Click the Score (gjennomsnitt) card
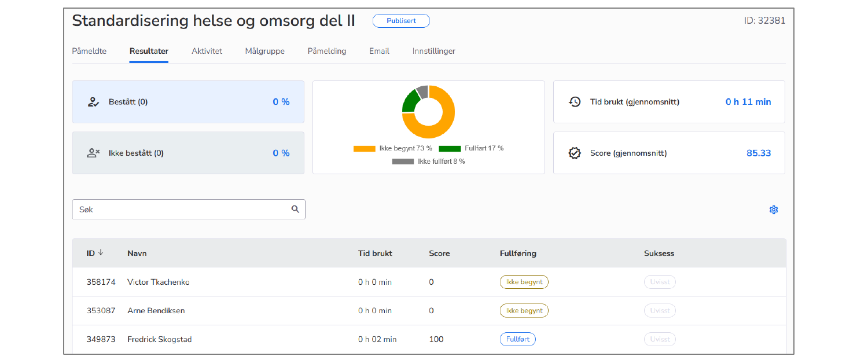868x356 pixels. click(669, 153)
